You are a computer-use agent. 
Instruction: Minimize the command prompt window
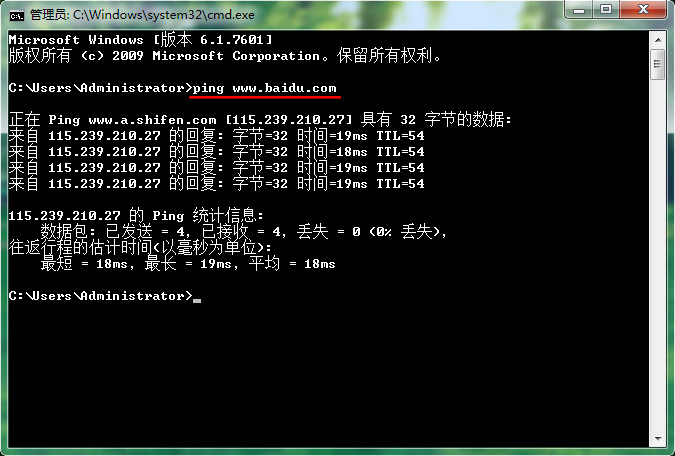[x=579, y=9]
